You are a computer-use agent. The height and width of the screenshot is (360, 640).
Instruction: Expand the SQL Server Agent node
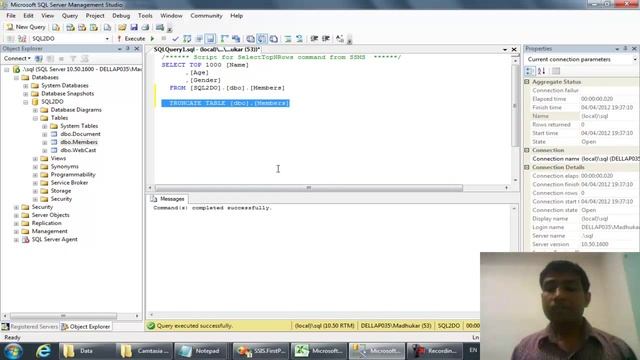16,240
